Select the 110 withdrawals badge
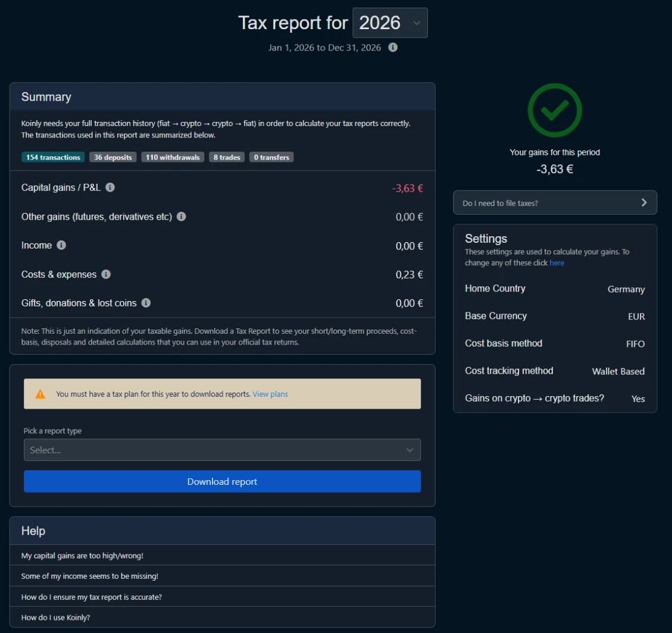 (x=173, y=157)
